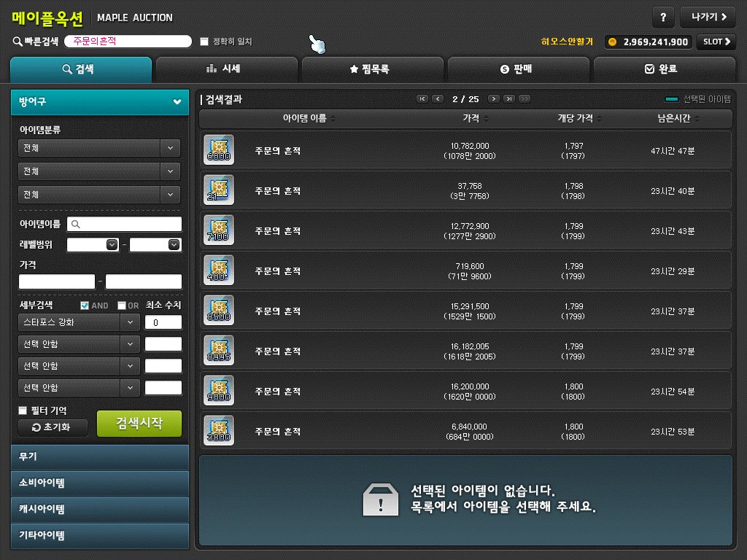747x560 pixels.
Task: Click the minimum 가격 input field
Action: [57, 281]
